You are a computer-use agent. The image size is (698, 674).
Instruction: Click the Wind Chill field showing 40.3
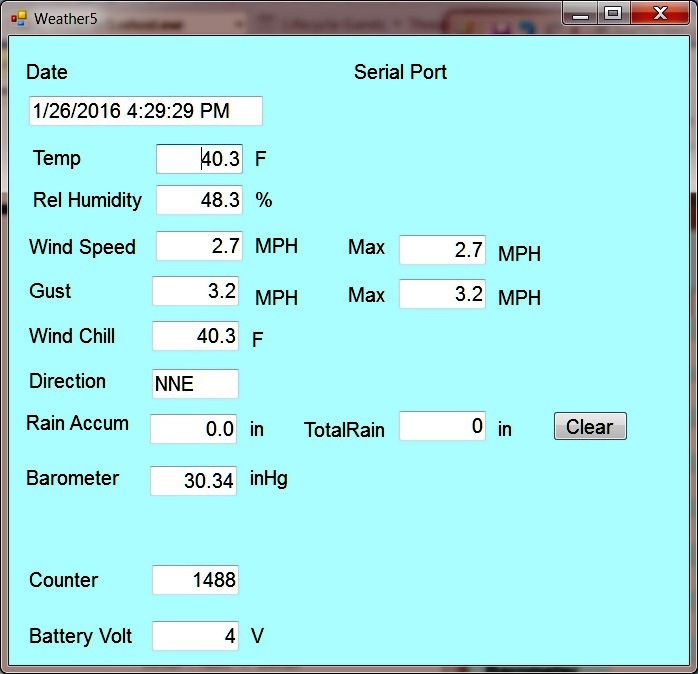click(x=195, y=336)
